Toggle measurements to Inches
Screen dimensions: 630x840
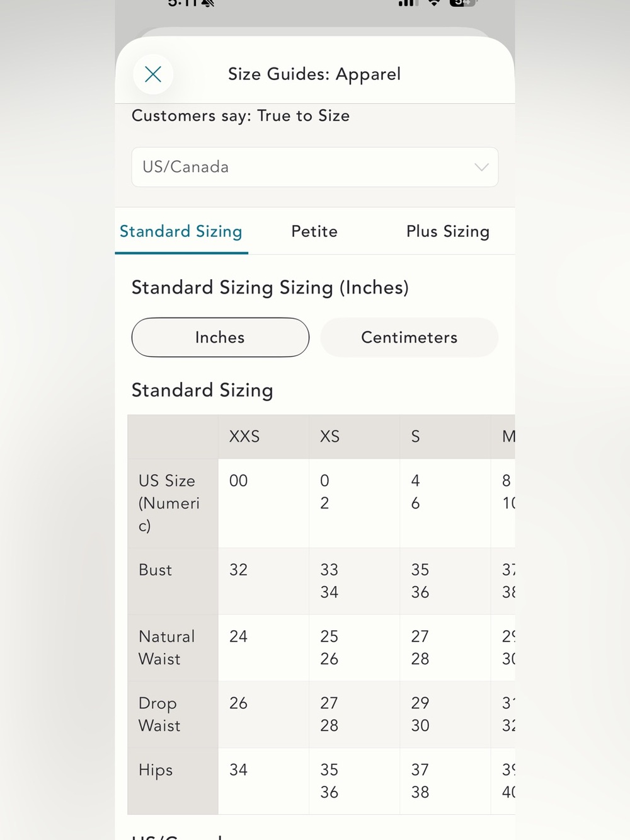(220, 337)
